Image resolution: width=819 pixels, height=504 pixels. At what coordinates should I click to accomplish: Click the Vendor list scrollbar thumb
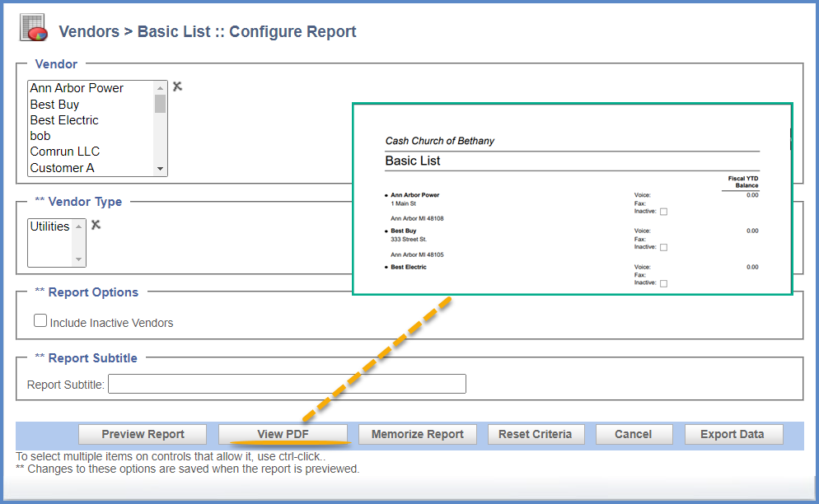pyautogui.click(x=161, y=104)
